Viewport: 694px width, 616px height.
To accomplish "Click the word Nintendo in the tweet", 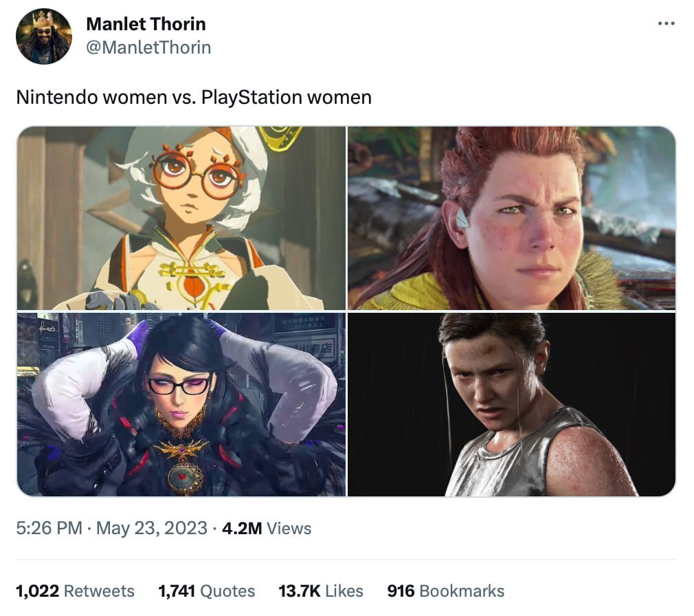I will coord(56,98).
